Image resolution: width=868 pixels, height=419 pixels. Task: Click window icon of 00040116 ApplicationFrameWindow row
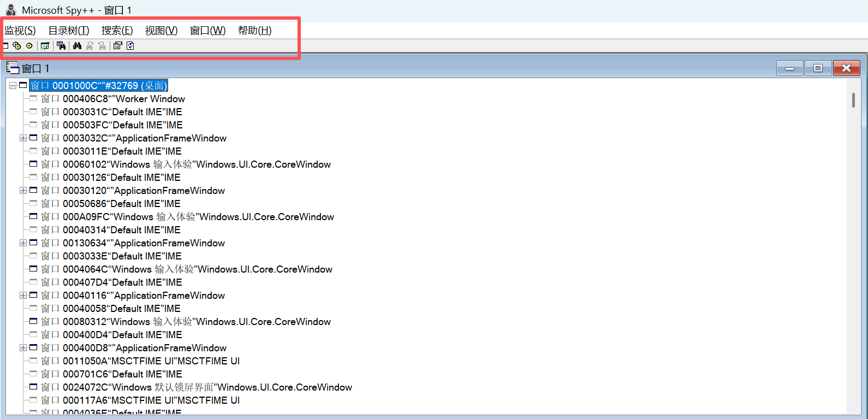[33, 295]
